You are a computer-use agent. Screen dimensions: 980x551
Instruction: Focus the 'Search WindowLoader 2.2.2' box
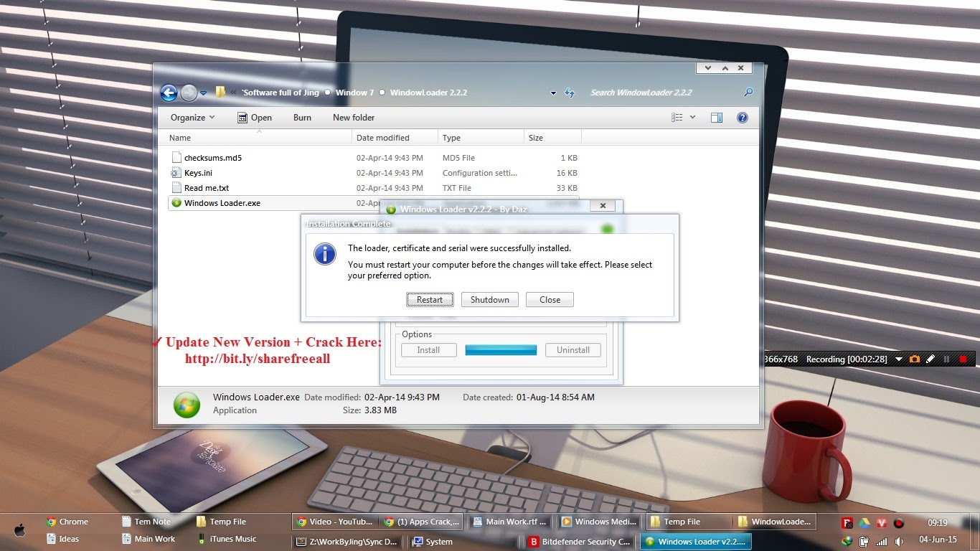(664, 93)
